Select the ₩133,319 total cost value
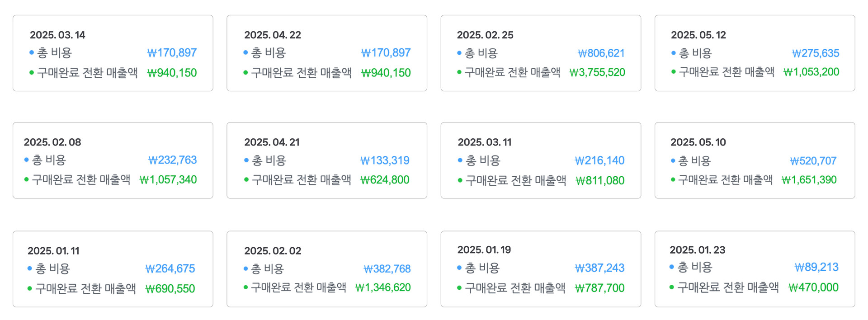Image resolution: width=868 pixels, height=320 pixels. (x=385, y=160)
